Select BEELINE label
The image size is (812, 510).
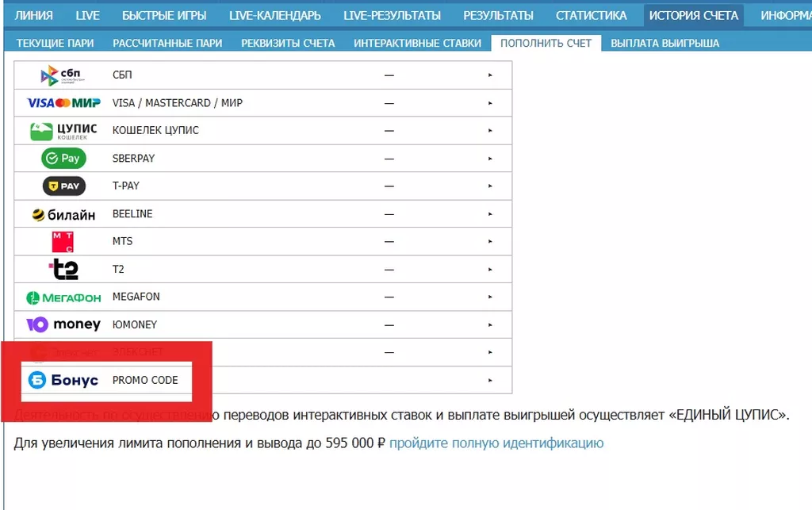pos(132,214)
